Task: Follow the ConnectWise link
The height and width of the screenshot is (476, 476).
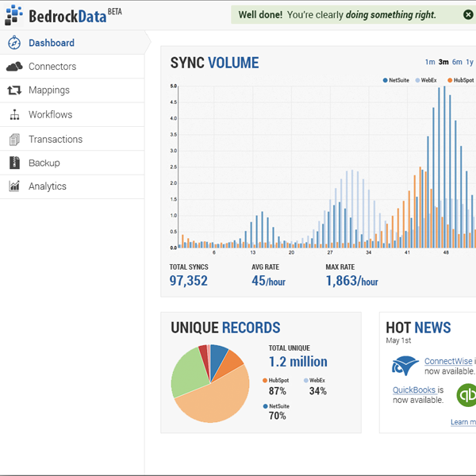Action: tap(448, 361)
